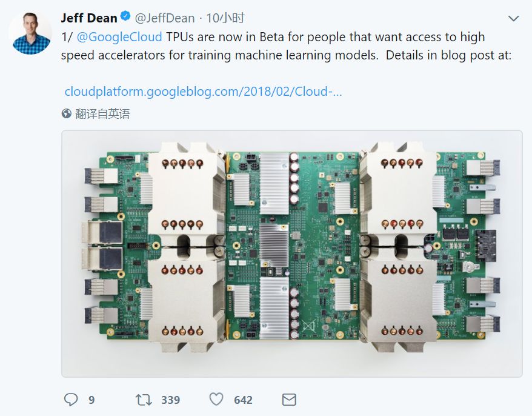Click the like count 642
Viewport: 532px width, 416px height.
[x=243, y=400]
